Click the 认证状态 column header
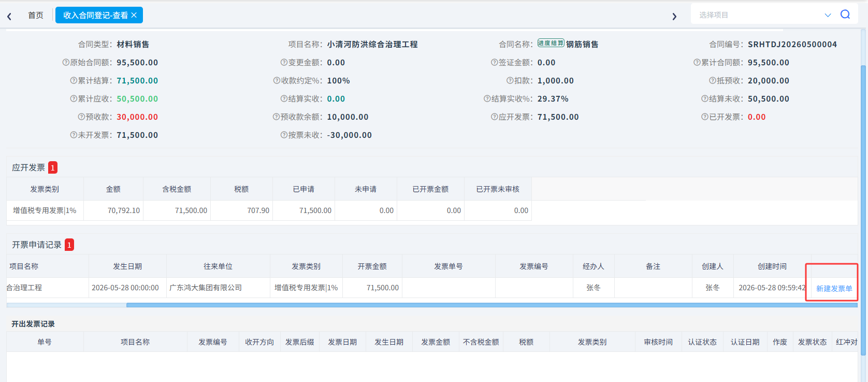This screenshot has height=382, width=868. 702,342
